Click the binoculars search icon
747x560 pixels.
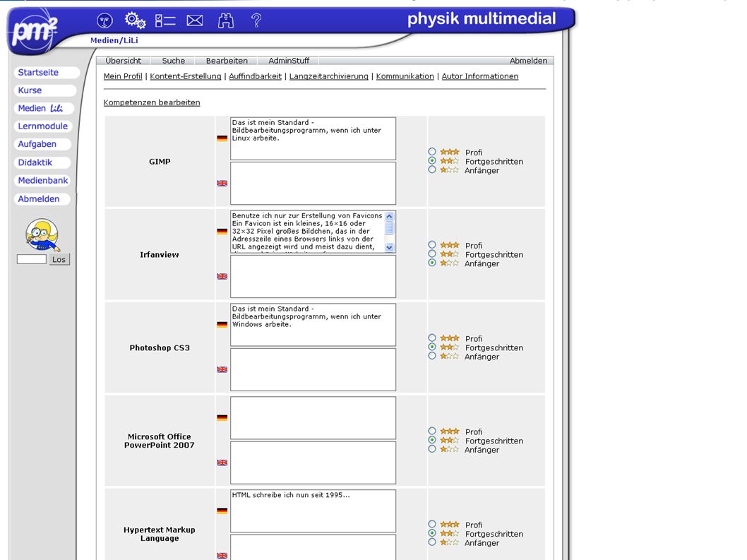pyautogui.click(x=226, y=20)
